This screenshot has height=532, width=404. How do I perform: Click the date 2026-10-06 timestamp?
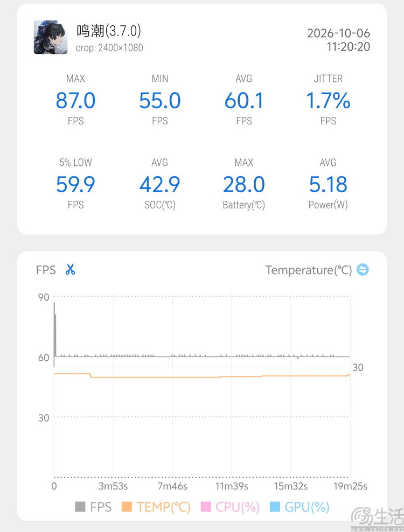[x=338, y=33]
